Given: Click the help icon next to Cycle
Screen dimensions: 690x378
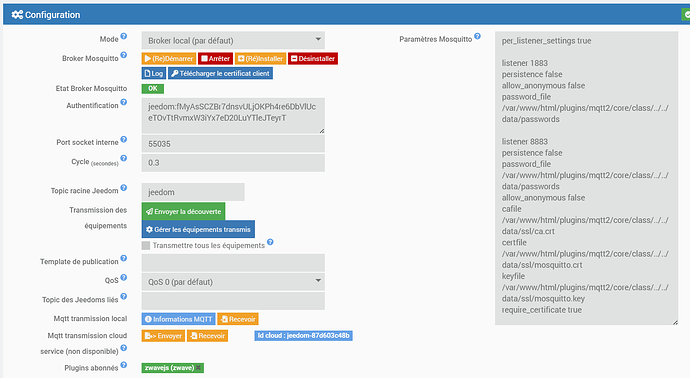Looking at the screenshot, I should click(124, 158).
